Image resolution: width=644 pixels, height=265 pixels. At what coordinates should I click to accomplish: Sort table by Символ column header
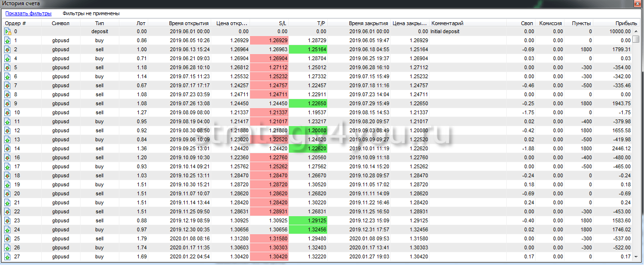click(x=61, y=23)
